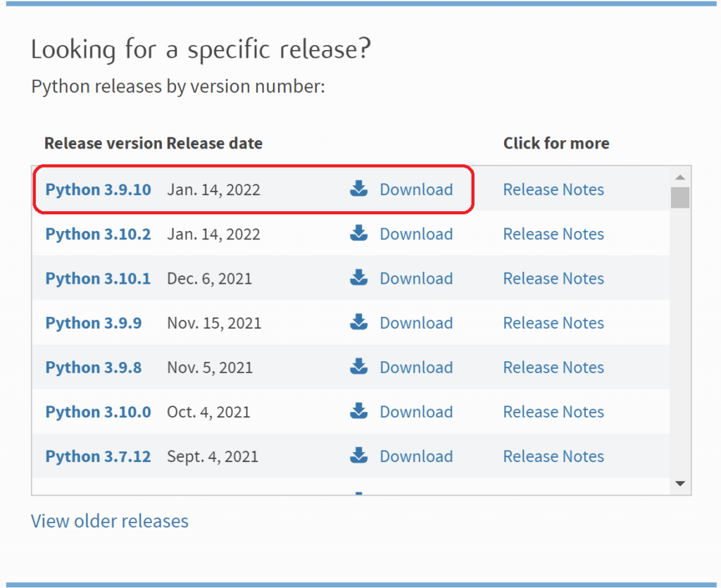Click download icon for Python 3.10.2
The width and height of the screenshot is (721, 588).
pos(359,233)
